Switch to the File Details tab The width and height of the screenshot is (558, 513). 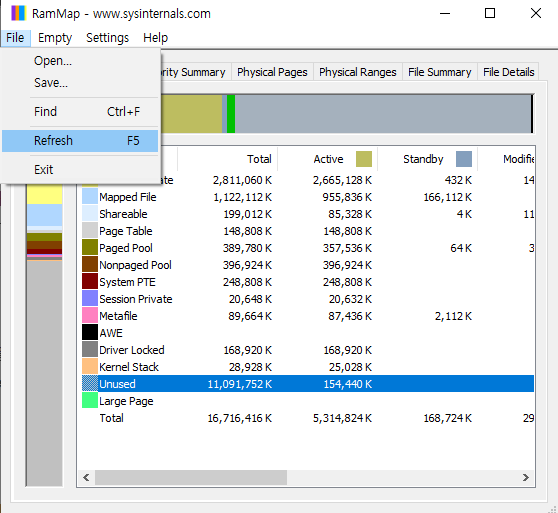coord(509,72)
